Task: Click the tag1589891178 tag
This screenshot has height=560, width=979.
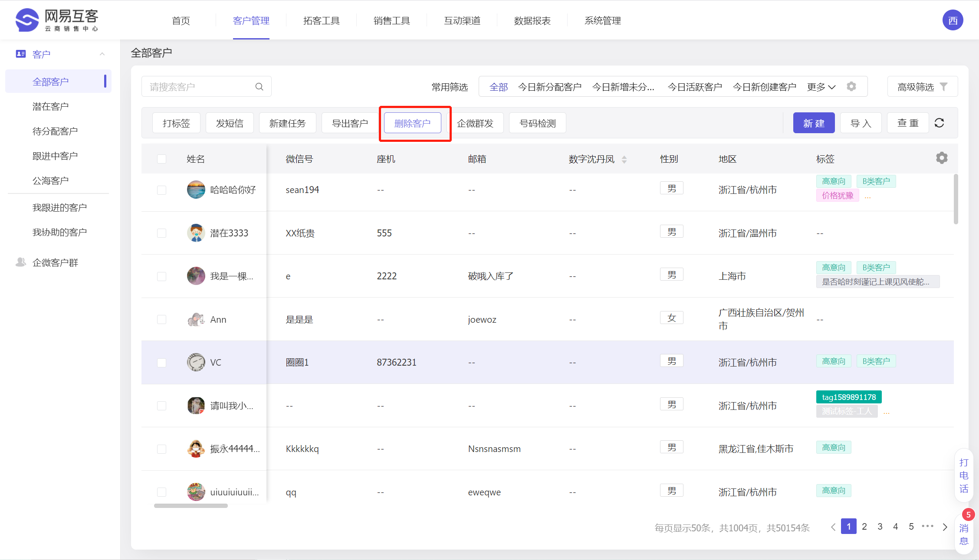Action: [x=848, y=397]
